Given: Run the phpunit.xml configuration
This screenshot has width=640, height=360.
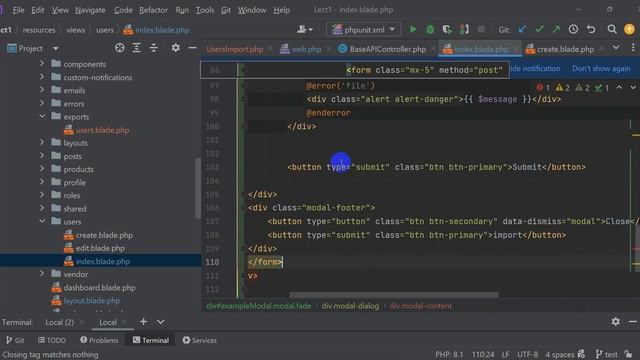Looking at the screenshot, I should coord(413,29).
